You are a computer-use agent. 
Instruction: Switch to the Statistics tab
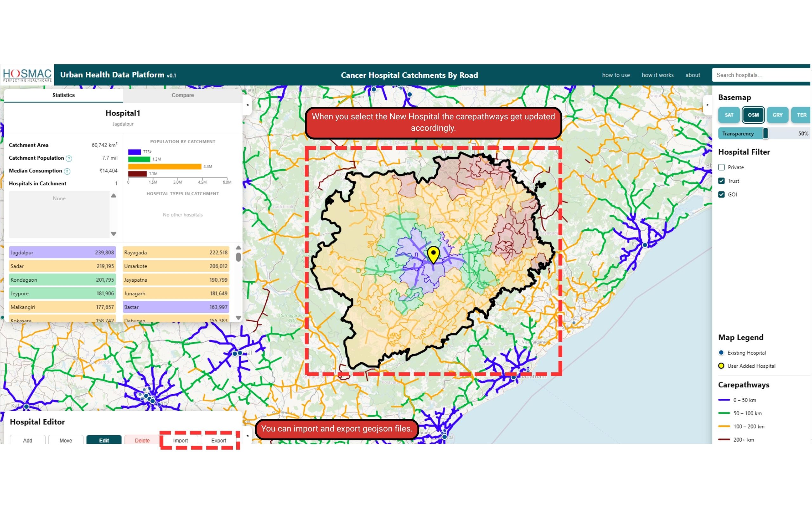63,95
